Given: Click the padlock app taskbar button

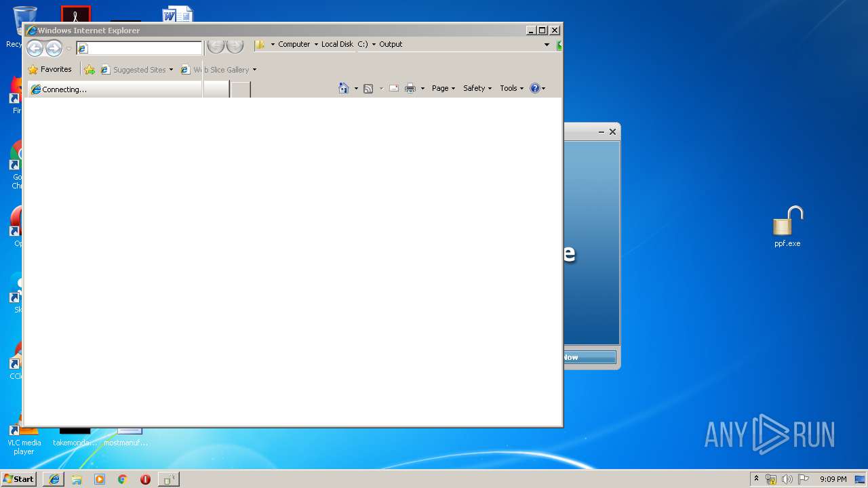Looking at the screenshot, I should 169,479.
